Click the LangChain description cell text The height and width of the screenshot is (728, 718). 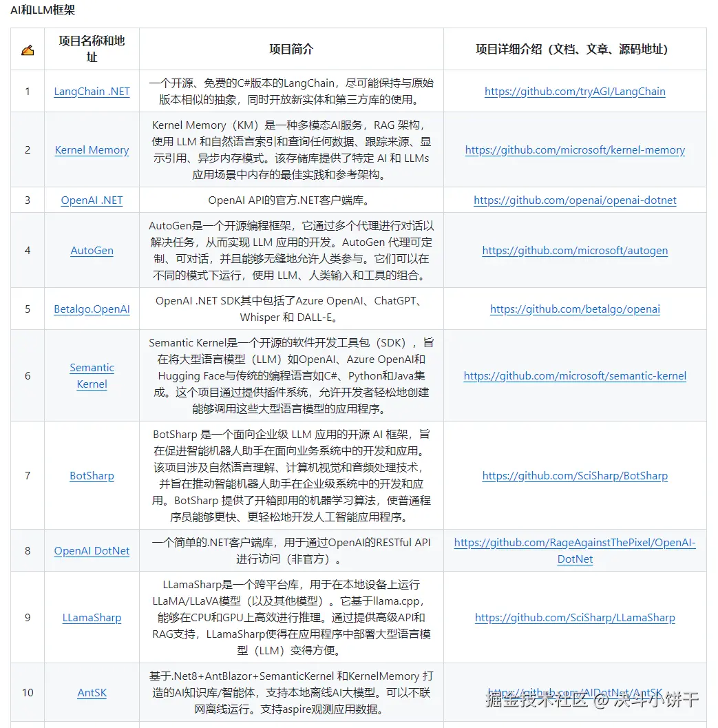[291, 92]
